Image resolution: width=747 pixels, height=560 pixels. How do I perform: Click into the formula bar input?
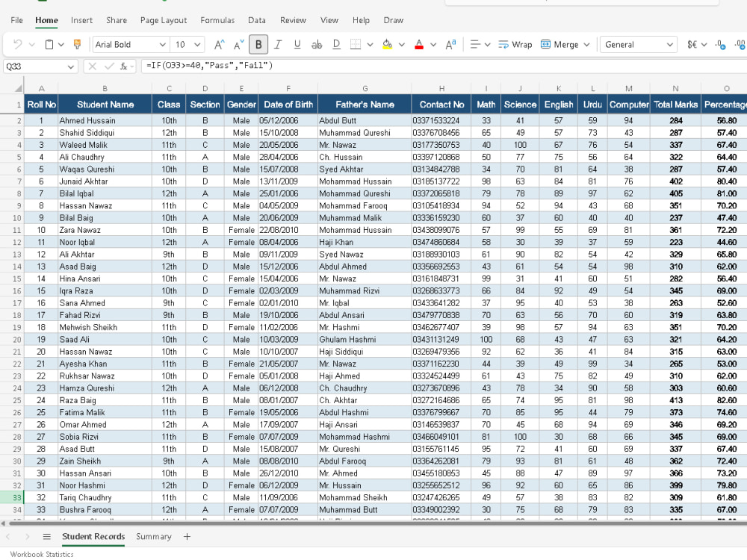443,66
